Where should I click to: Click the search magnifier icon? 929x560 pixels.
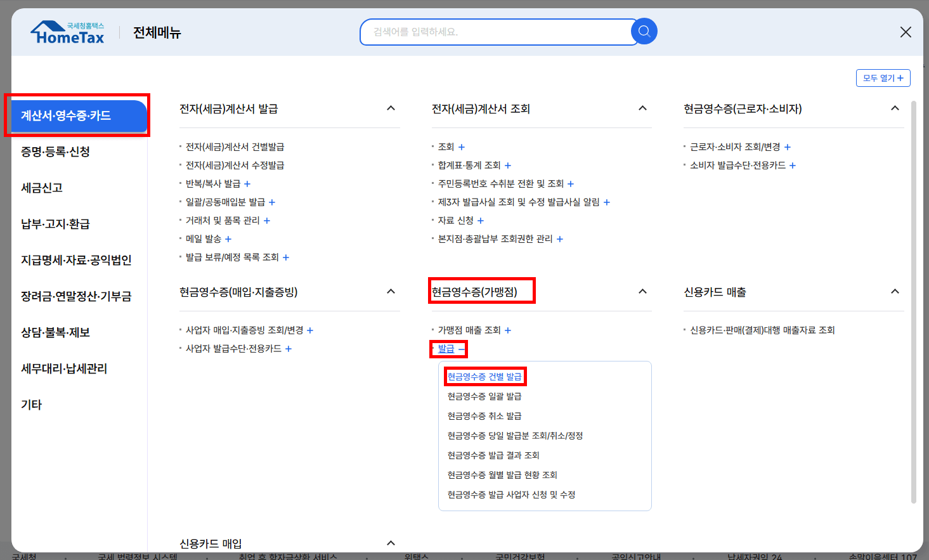tap(644, 30)
